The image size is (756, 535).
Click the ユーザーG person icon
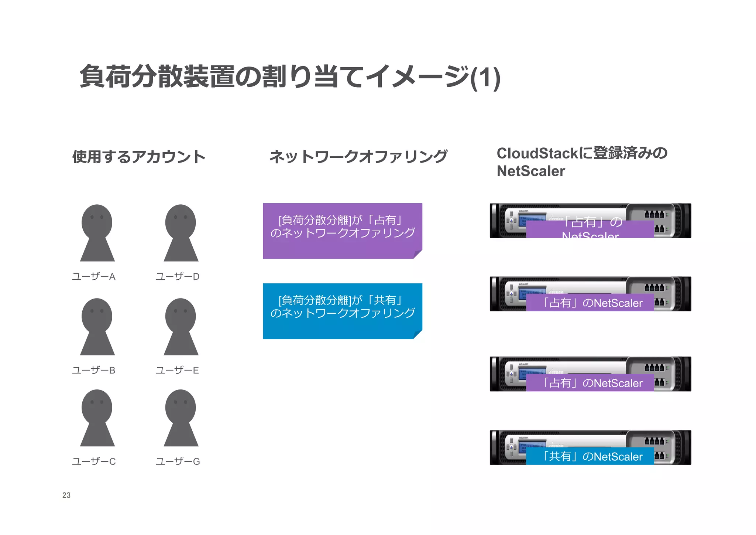coord(181,418)
